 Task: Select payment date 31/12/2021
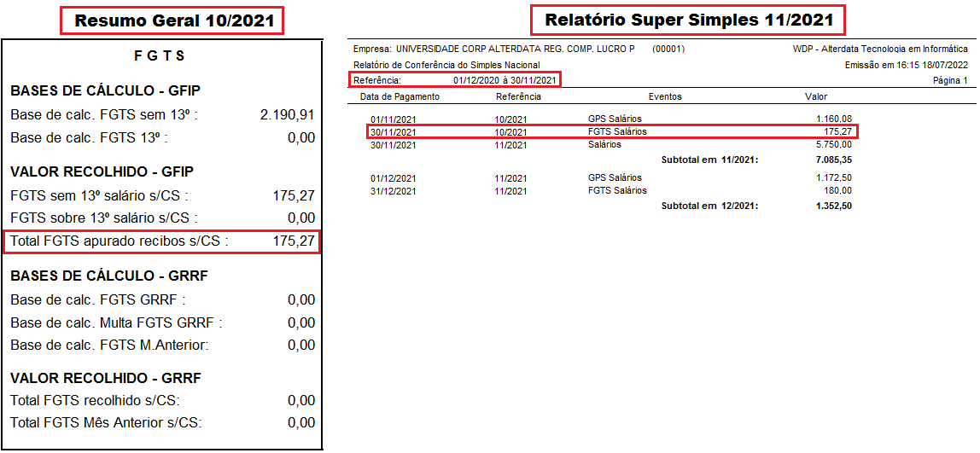coord(394,190)
